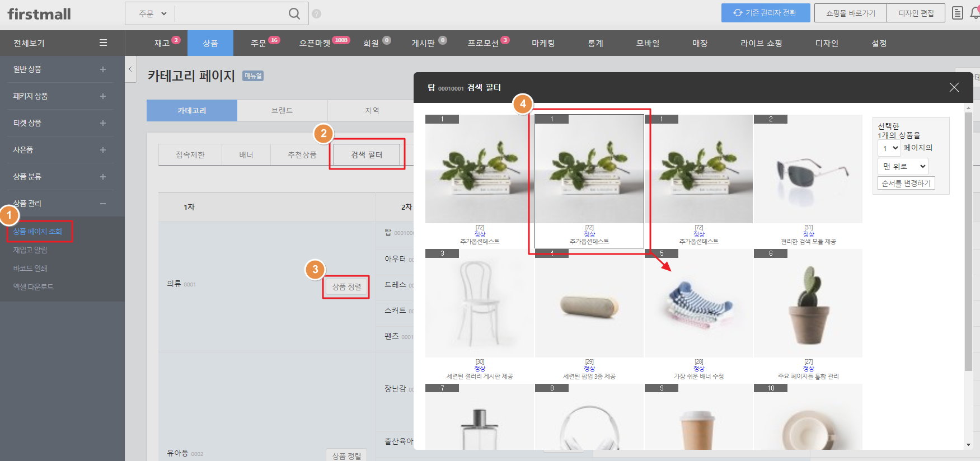Select the 배너 sub-tab
Screen dimensions: 980x461
(246, 155)
